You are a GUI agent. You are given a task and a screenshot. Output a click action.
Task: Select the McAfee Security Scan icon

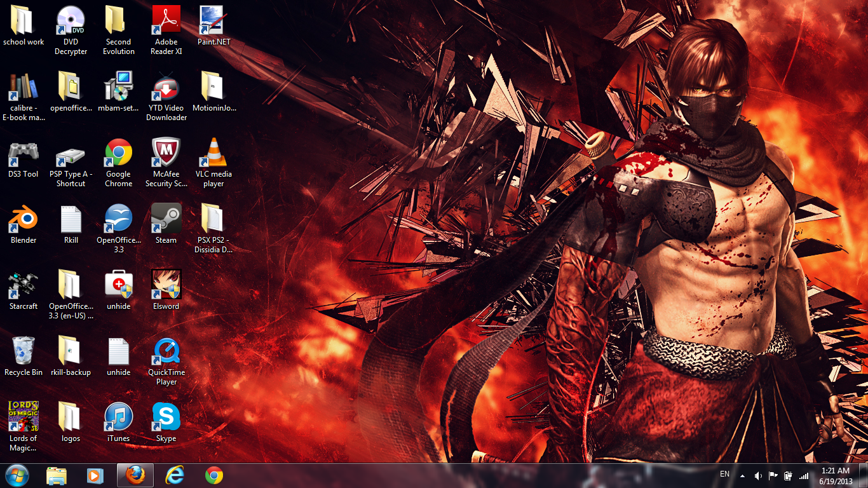pyautogui.click(x=166, y=152)
